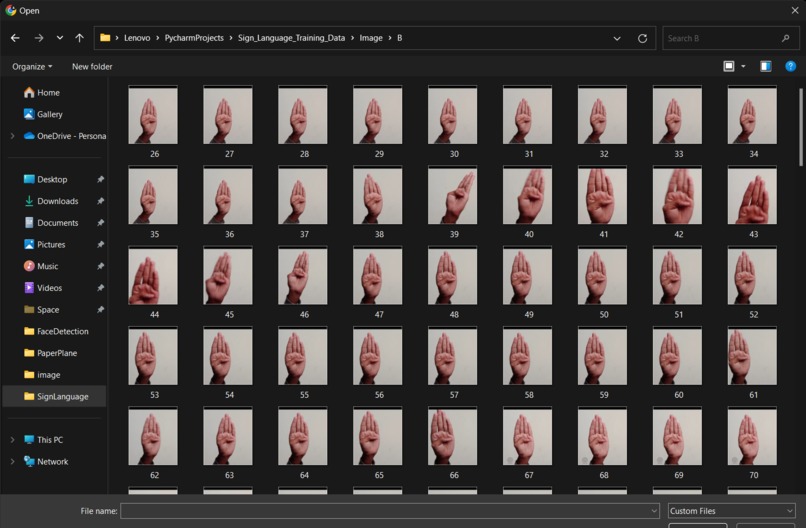
Task: Click the search magnifier icon
Action: (785, 38)
